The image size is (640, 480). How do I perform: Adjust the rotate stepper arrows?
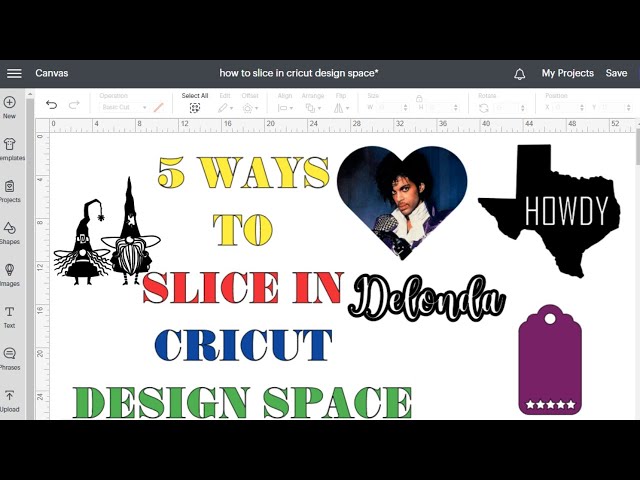(522, 108)
